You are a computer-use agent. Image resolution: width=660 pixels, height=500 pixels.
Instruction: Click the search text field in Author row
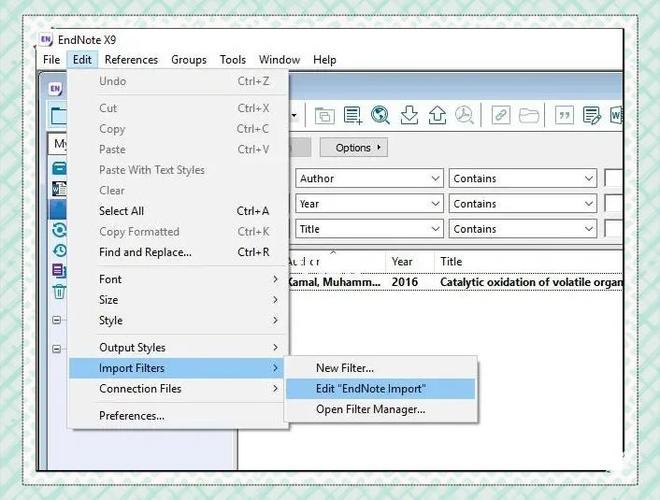tap(614, 178)
